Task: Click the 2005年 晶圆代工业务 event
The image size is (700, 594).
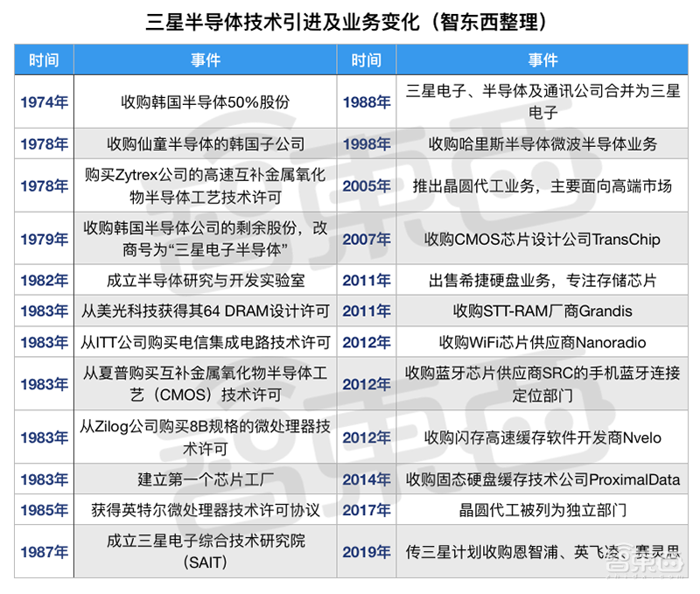Action: coord(543,185)
